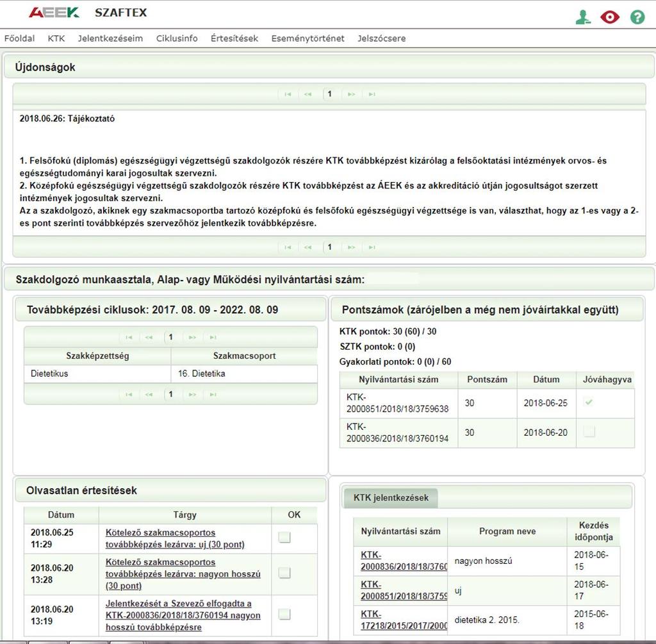Click the Kezdés időpontja column header
The width and height of the screenshot is (656, 644).
tap(594, 531)
